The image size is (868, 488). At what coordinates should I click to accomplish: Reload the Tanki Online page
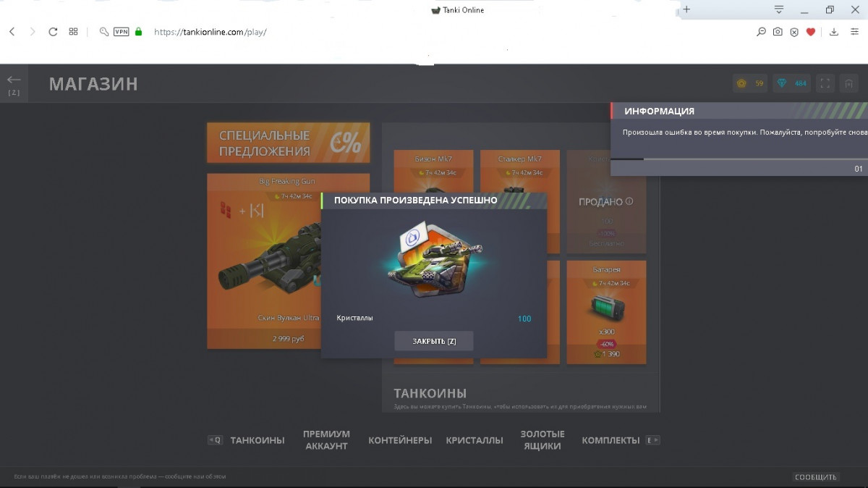(x=53, y=32)
